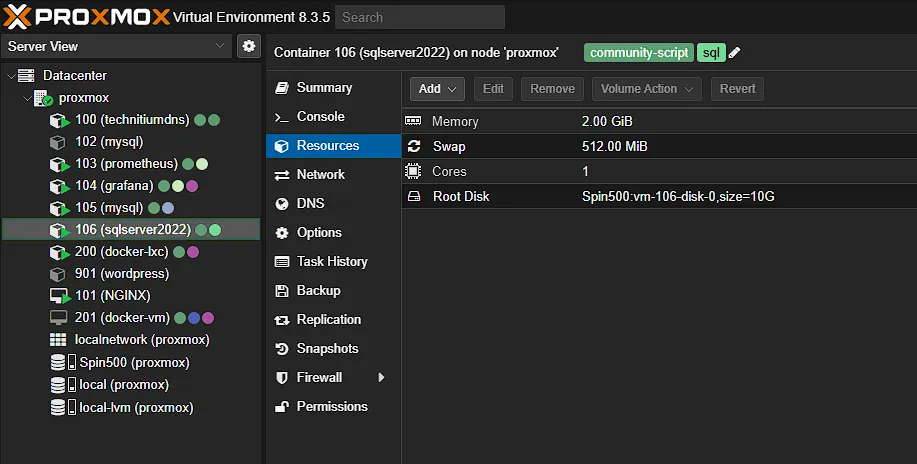Image resolution: width=917 pixels, height=464 pixels.
Task: Click the Spin500 storage icon
Action: (63, 363)
